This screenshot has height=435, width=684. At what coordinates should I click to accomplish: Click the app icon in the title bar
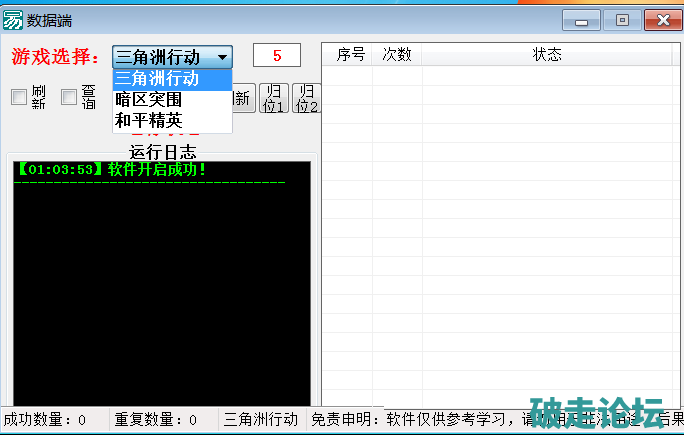(x=14, y=20)
